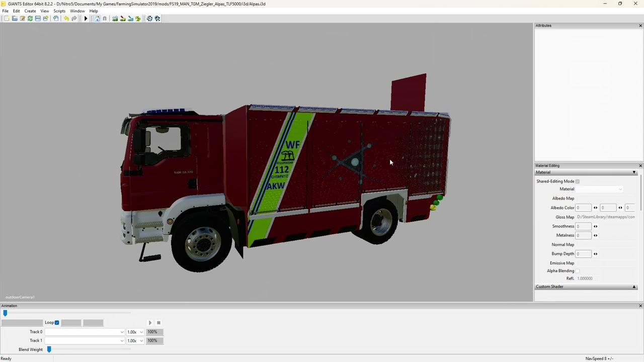This screenshot has width=644, height=362.
Task: Click the Smoothness value field
Action: pyautogui.click(x=584, y=226)
